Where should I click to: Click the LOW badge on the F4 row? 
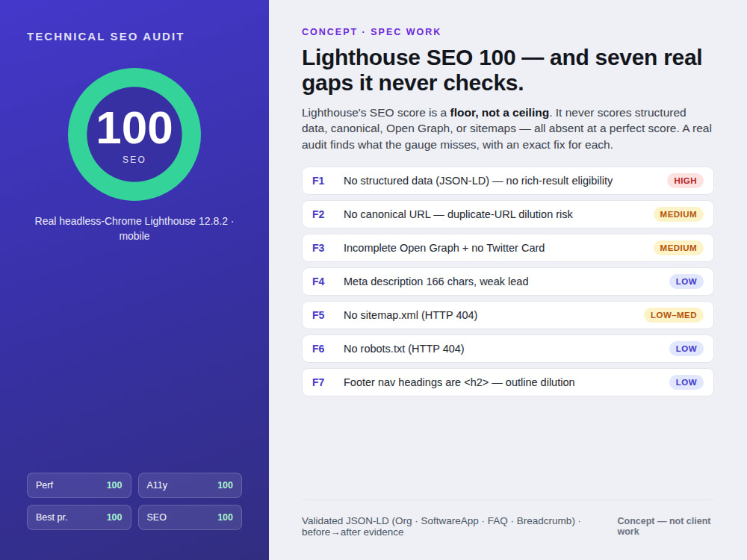click(686, 281)
